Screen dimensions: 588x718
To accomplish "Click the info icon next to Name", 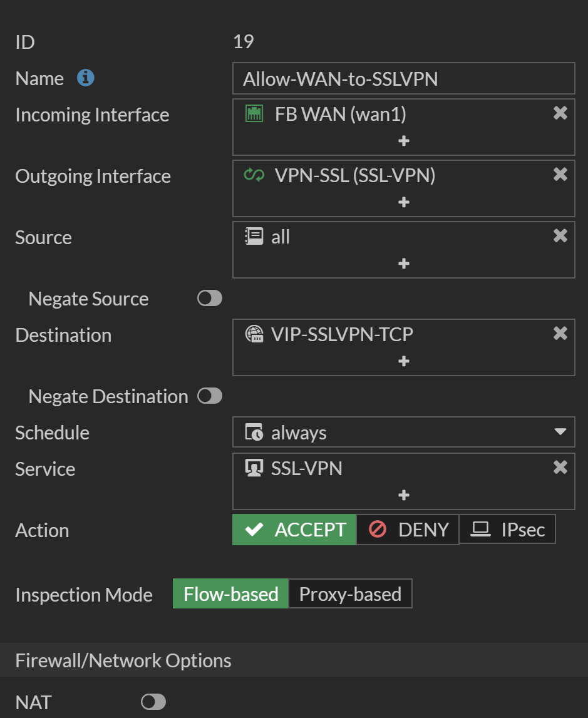I will coord(86,78).
